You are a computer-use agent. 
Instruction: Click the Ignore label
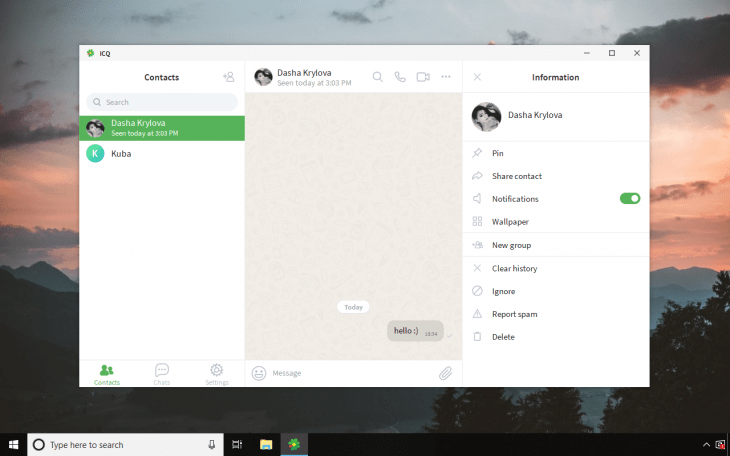coord(503,292)
